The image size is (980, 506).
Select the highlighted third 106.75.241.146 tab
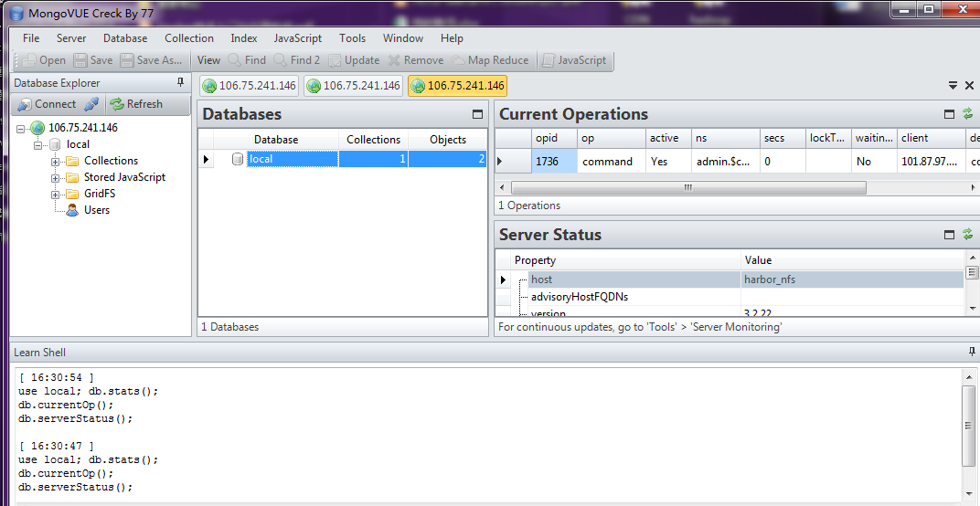tap(457, 86)
